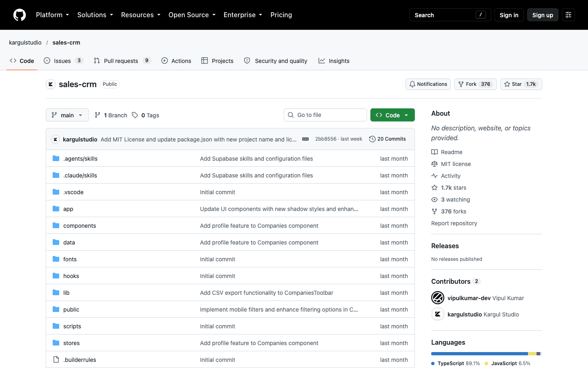Open the Activity link in About

pos(446,176)
